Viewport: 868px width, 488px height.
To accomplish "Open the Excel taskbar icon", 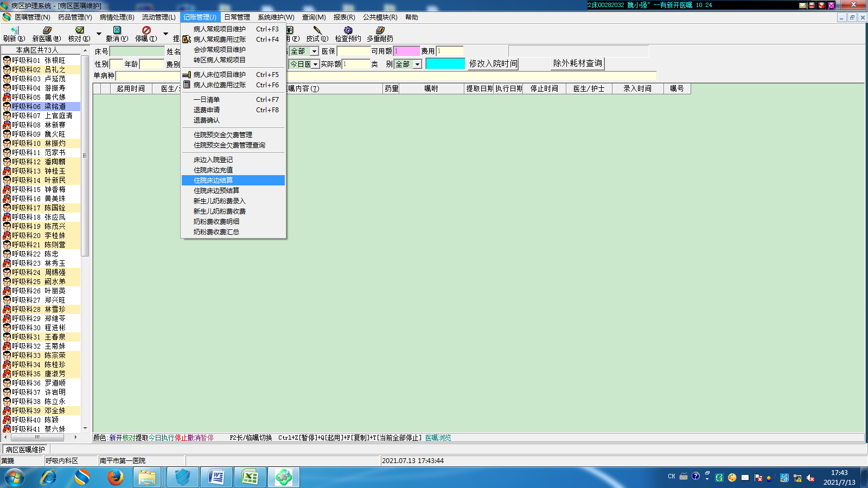I will [x=250, y=477].
